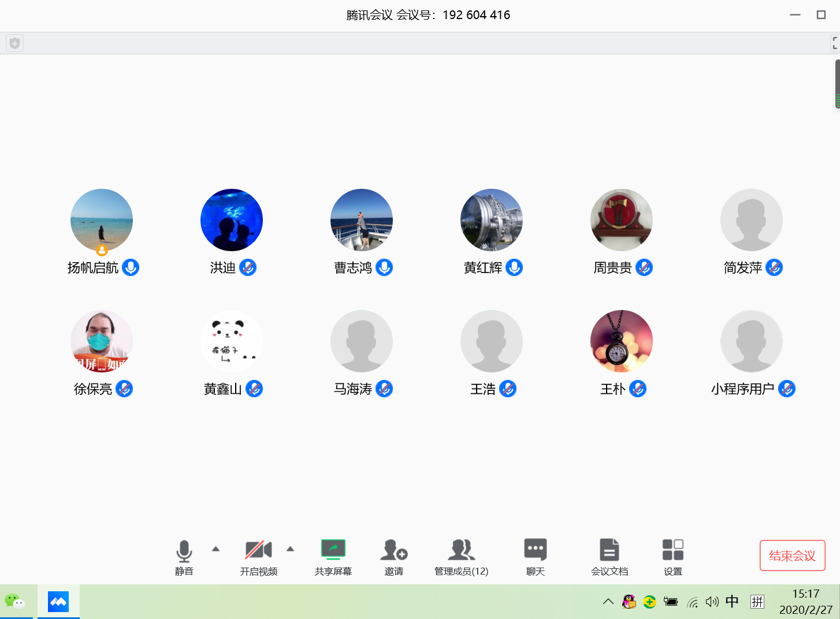This screenshot has width=840, height=619.
Task: Minimize the 腾讯会议 window
Action: (x=796, y=15)
